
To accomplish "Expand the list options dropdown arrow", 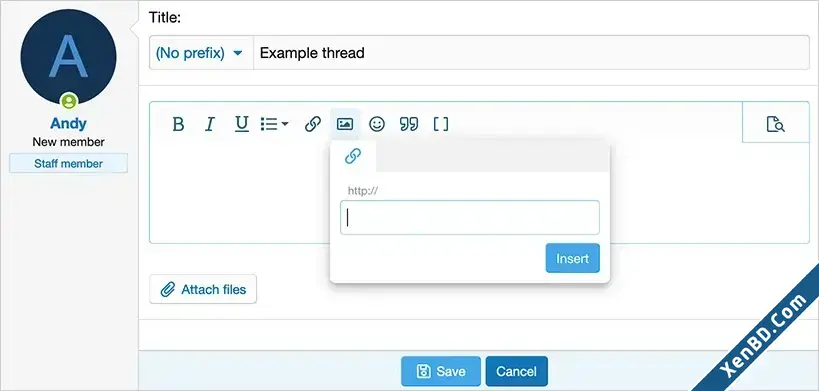I will coord(285,124).
